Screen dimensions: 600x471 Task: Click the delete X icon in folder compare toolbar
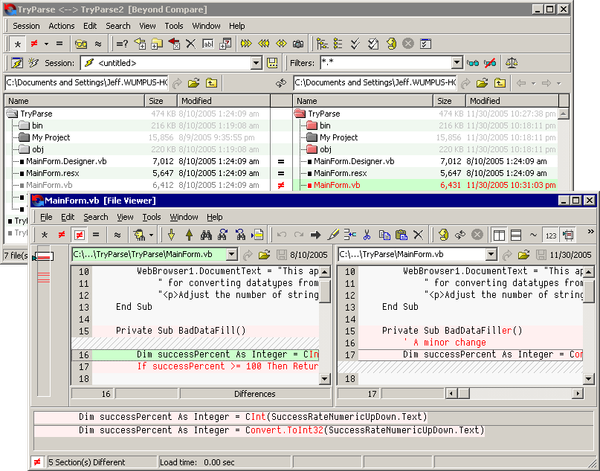pyautogui.click(x=191, y=44)
